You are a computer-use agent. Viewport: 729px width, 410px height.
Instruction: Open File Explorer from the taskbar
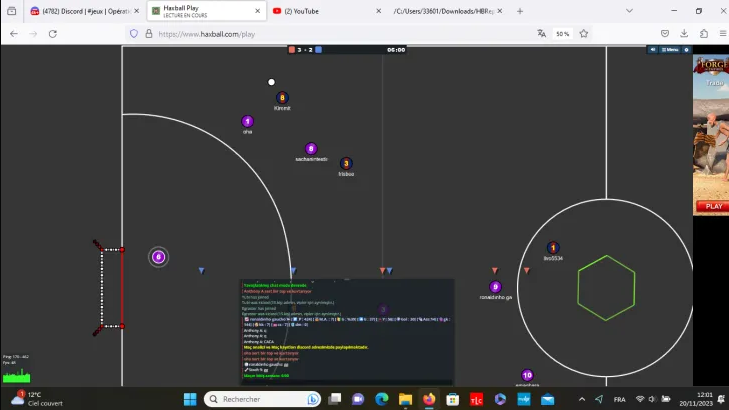[x=405, y=399]
